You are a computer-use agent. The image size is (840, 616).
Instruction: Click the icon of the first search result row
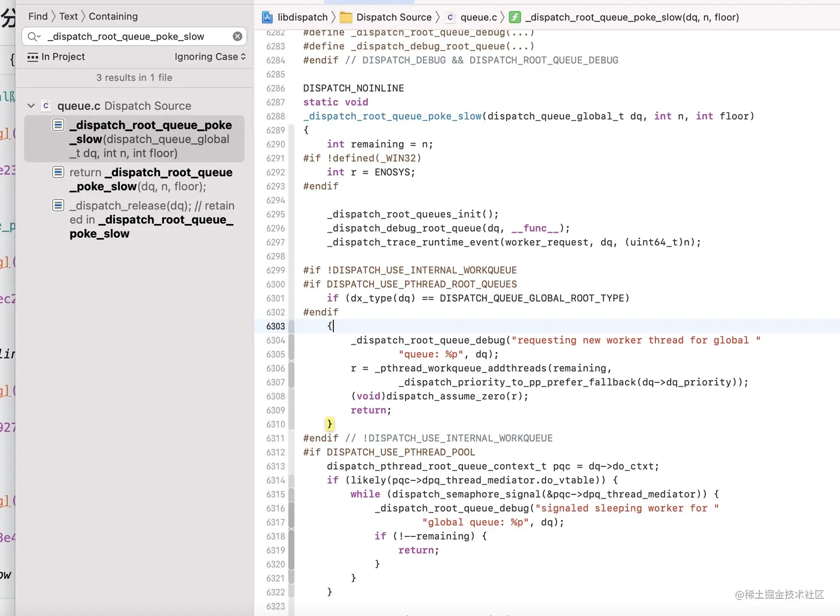pos(58,125)
